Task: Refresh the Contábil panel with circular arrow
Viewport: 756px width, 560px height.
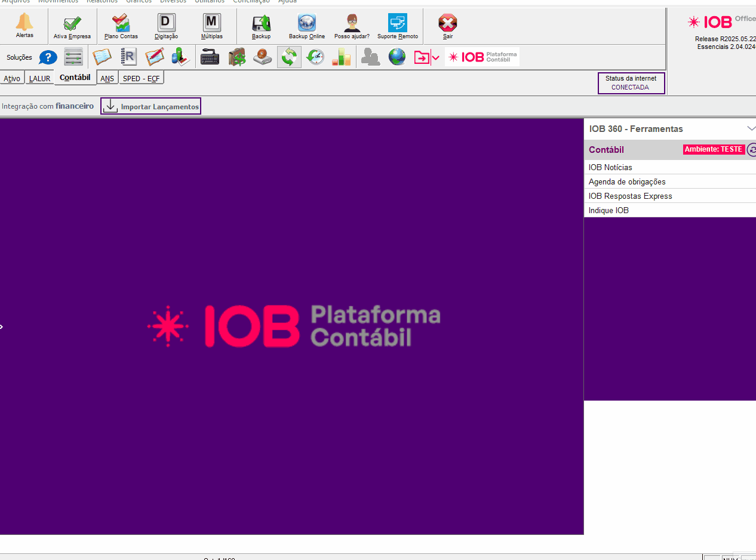Action: pyautogui.click(x=752, y=150)
